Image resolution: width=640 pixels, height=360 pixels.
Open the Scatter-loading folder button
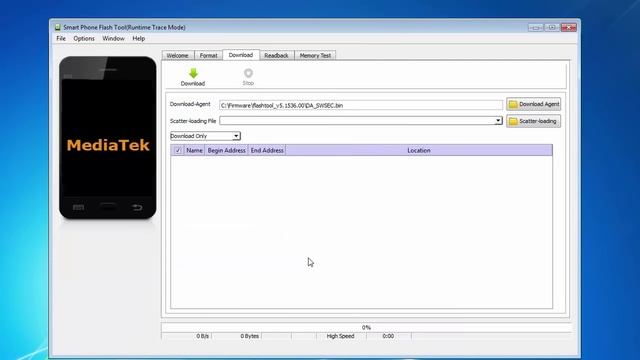click(x=533, y=121)
